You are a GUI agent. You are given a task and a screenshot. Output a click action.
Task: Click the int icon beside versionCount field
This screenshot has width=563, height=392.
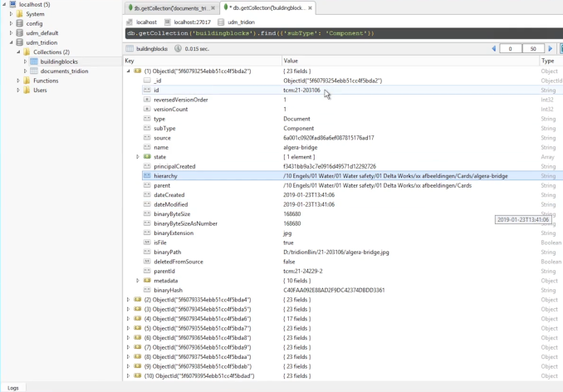(x=147, y=109)
